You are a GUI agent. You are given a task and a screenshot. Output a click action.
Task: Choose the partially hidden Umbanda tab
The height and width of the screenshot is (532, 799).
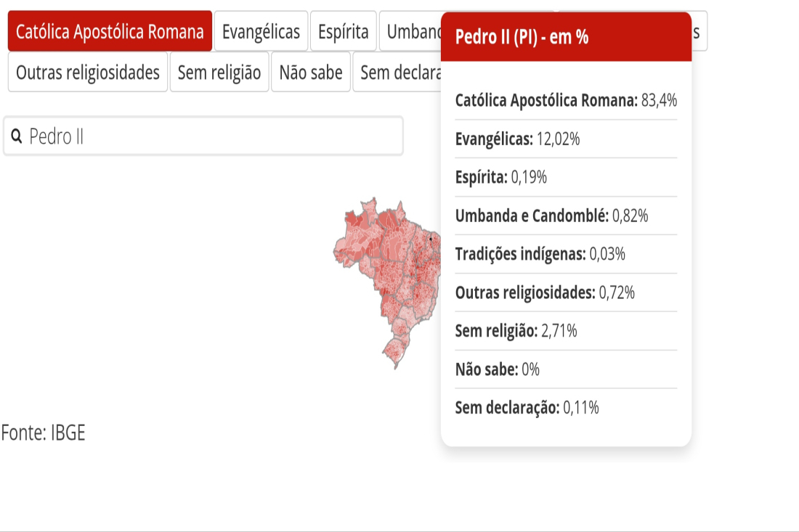pyautogui.click(x=410, y=31)
